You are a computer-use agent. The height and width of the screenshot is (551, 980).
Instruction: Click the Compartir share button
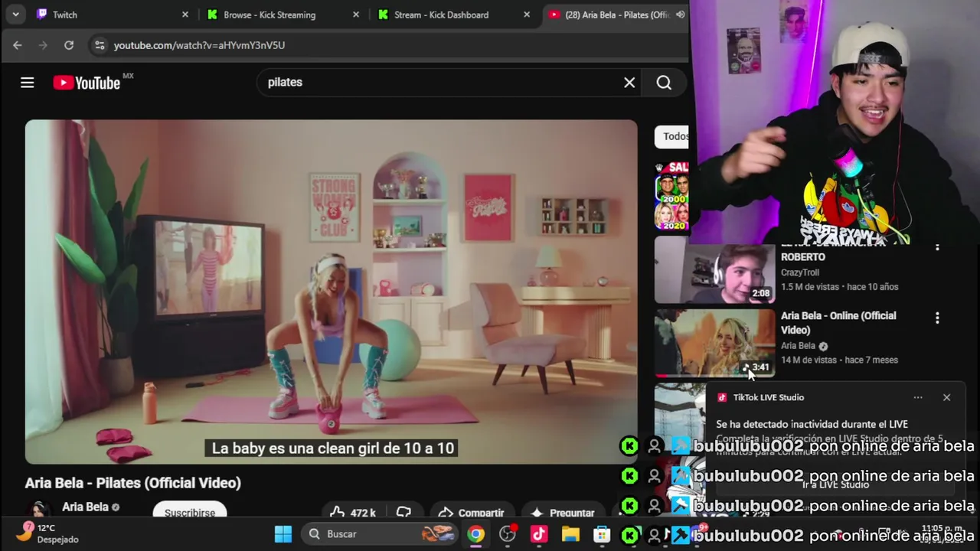[470, 512]
